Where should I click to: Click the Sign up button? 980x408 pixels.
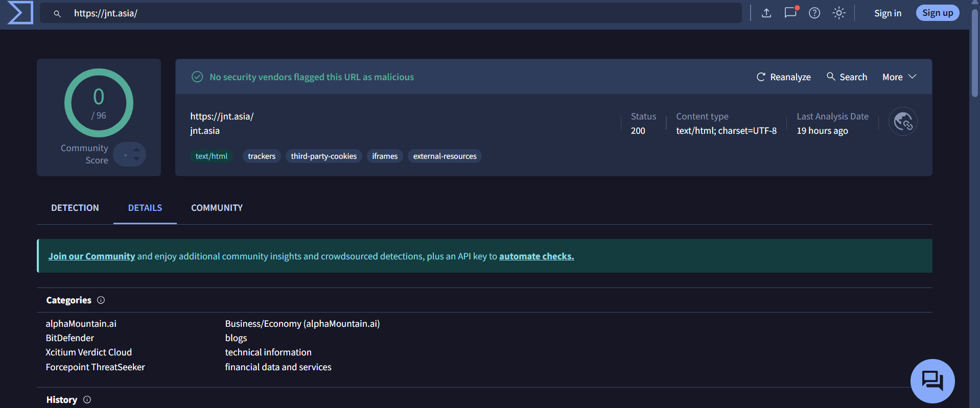point(938,13)
